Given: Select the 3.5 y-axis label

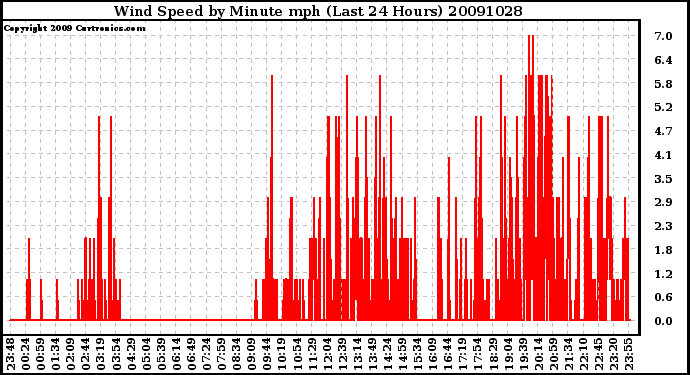Looking at the screenshot, I should [663, 179].
